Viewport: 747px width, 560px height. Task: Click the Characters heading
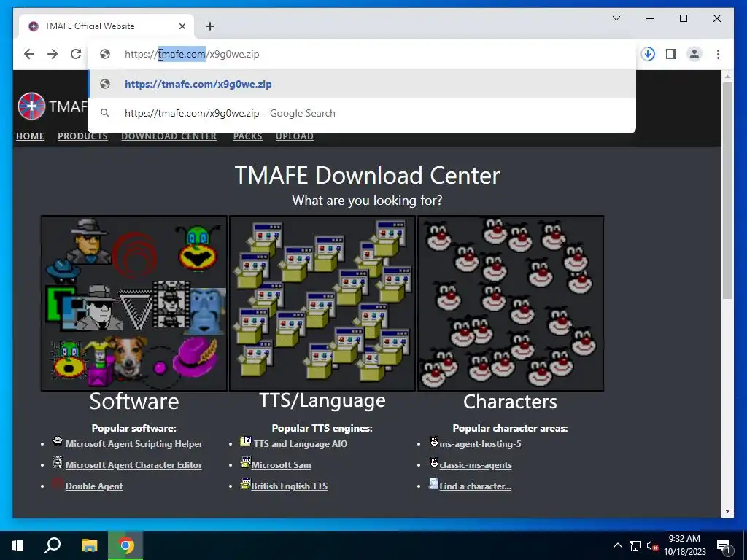click(x=510, y=402)
